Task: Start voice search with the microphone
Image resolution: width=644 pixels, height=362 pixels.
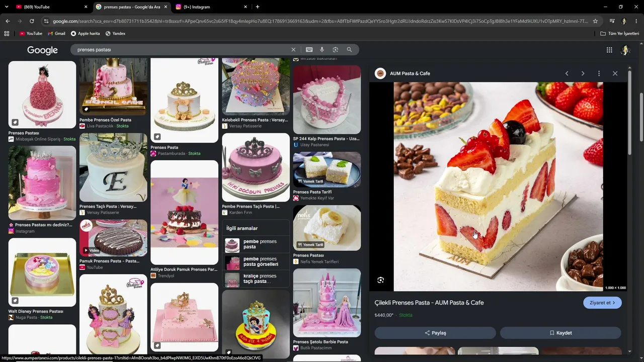Action: click(x=322, y=50)
